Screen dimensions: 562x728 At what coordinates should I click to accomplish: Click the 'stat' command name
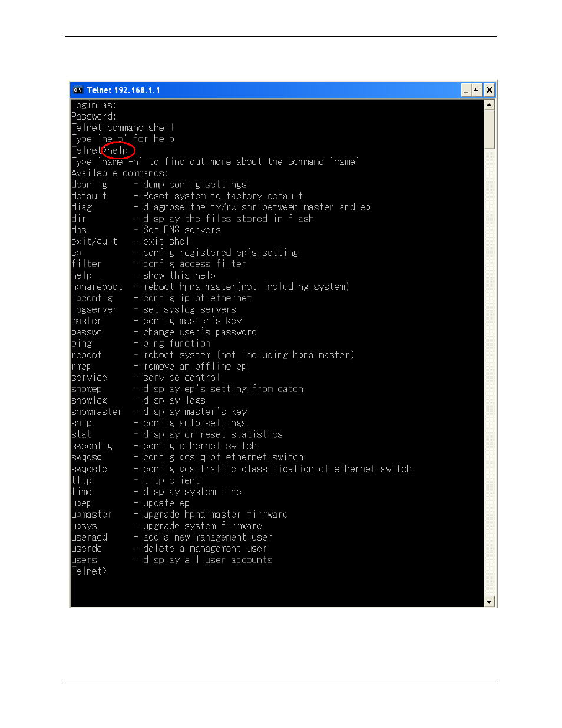pyautogui.click(x=81, y=435)
